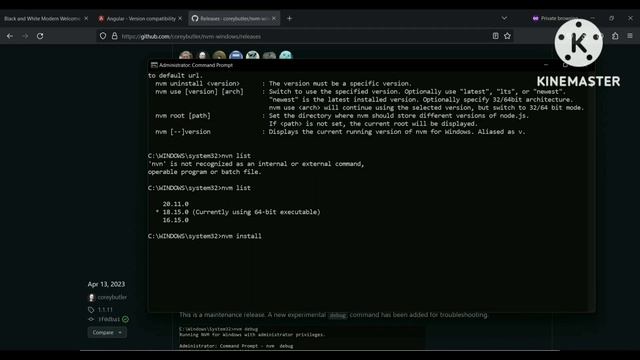Close the Black and White Modern tab
The image size is (640, 360).
[86, 18]
